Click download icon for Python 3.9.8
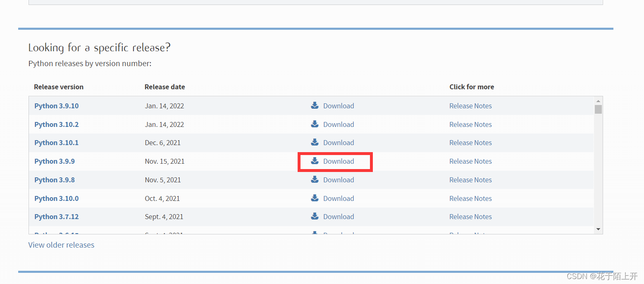The width and height of the screenshot is (644, 284). (x=315, y=179)
